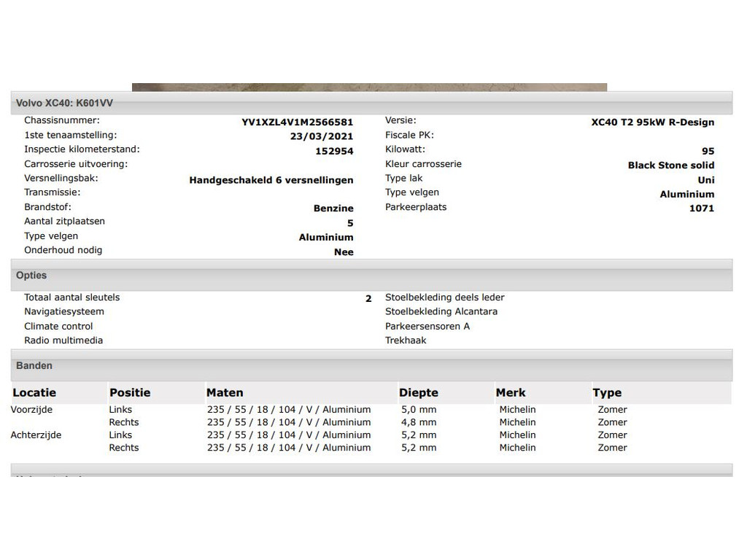747x560 pixels.
Task: Click the Banden section header
Action: pyautogui.click(x=371, y=366)
